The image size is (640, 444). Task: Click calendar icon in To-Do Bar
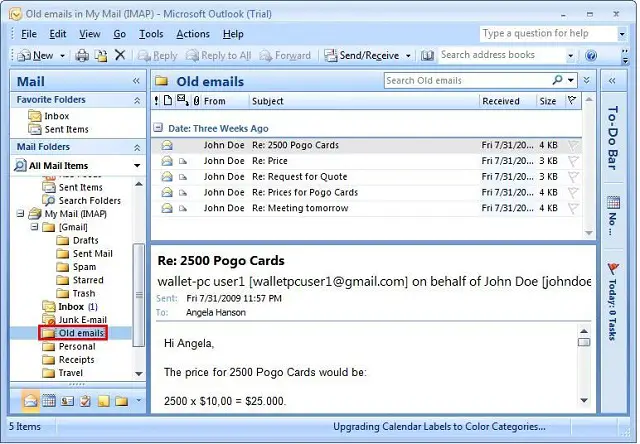(613, 202)
